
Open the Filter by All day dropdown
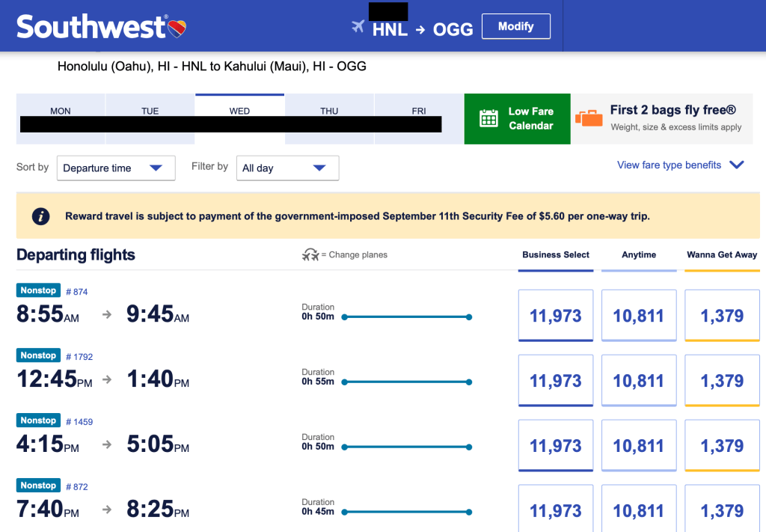click(287, 168)
